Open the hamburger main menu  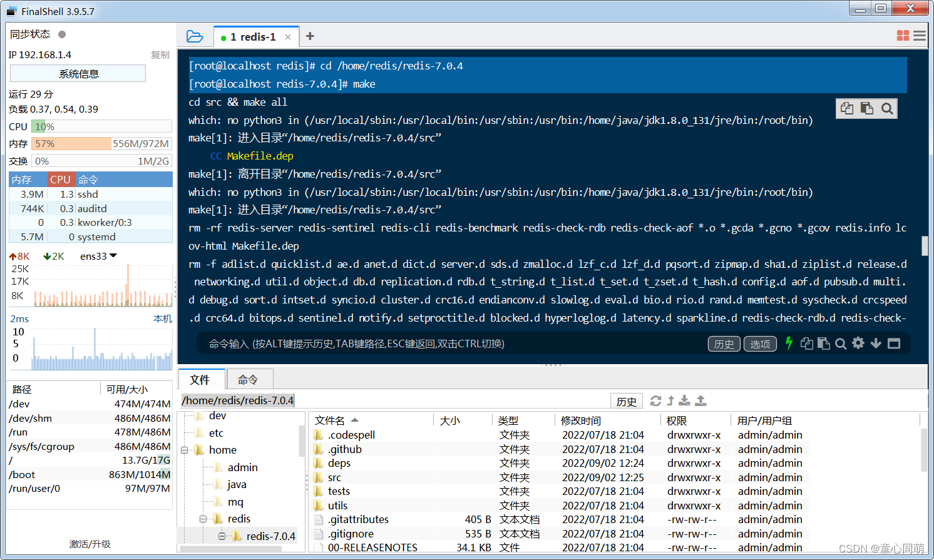tap(920, 36)
